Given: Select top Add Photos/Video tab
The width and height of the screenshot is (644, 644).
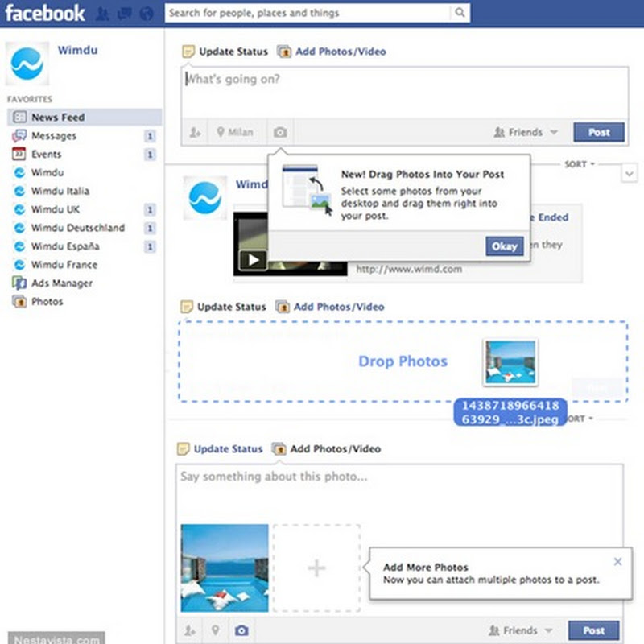Looking at the screenshot, I should point(332,52).
